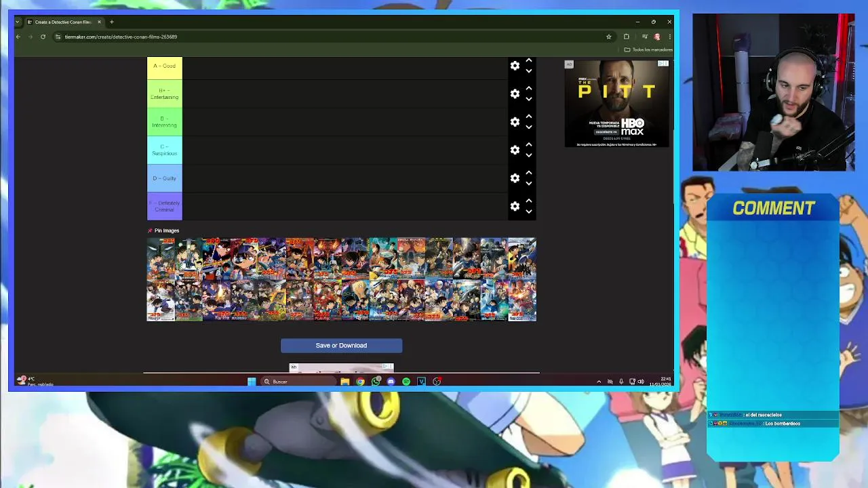This screenshot has width=868, height=488.
Task: Move D Guilty tier up
Action: [x=529, y=174]
